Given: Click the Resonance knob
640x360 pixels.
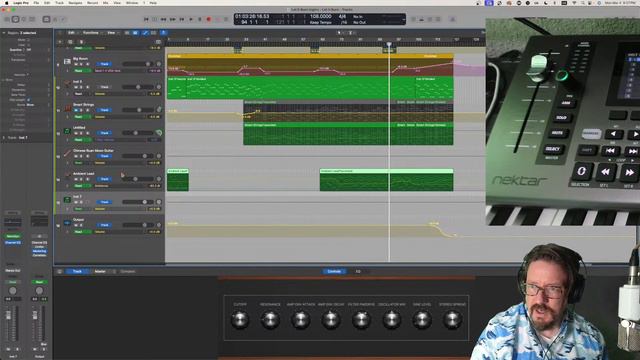Looking at the screenshot, I should coord(270,320).
